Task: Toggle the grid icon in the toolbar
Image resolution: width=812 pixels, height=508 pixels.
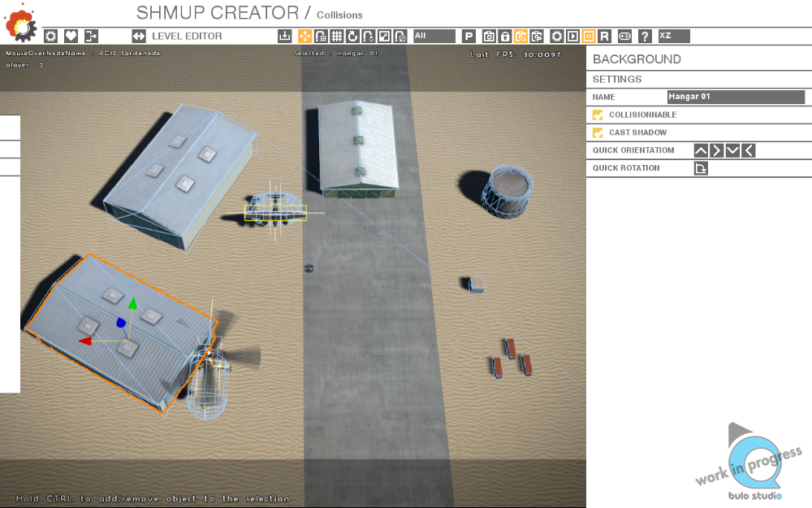Action: [337, 36]
